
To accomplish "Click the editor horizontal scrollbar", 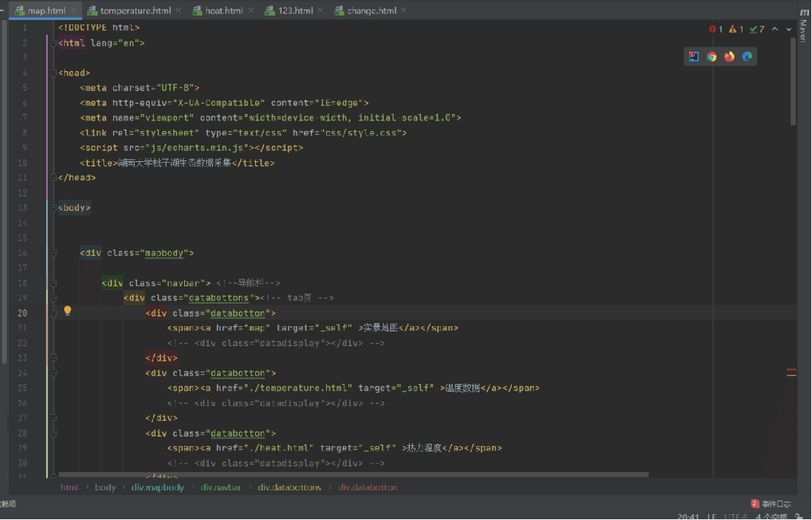I will coord(353,474).
